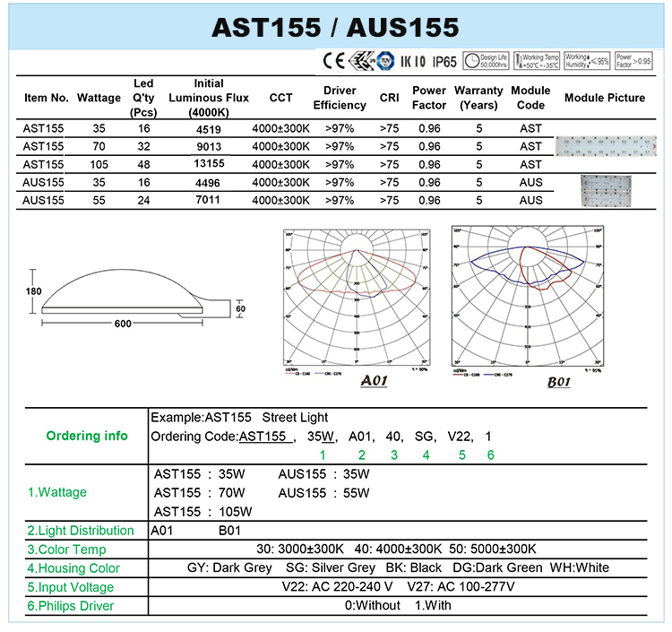Click the 1.With driver option
Image resolution: width=672 pixels, height=632 pixels.
coord(433,606)
